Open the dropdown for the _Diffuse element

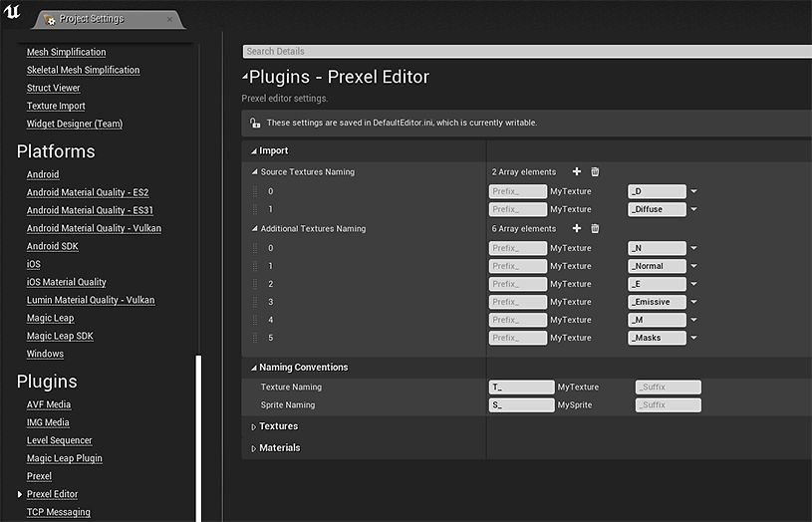coord(693,209)
